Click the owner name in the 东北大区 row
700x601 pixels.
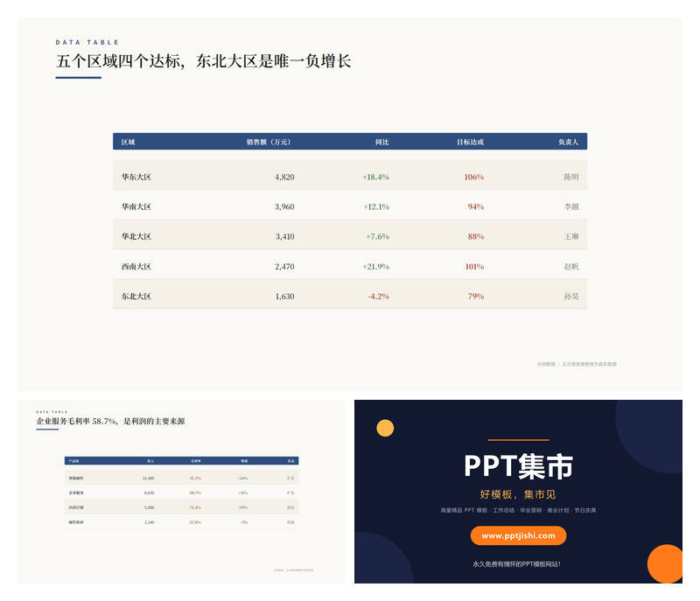(571, 297)
